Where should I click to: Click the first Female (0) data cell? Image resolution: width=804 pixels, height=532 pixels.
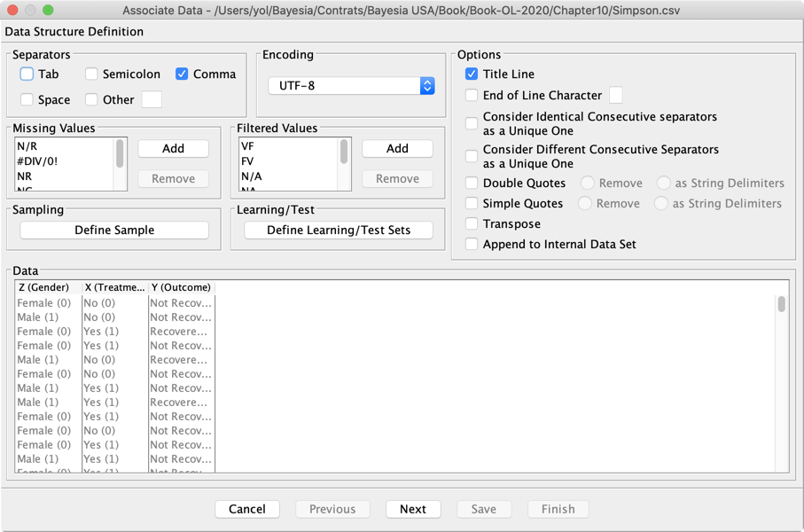click(49, 303)
